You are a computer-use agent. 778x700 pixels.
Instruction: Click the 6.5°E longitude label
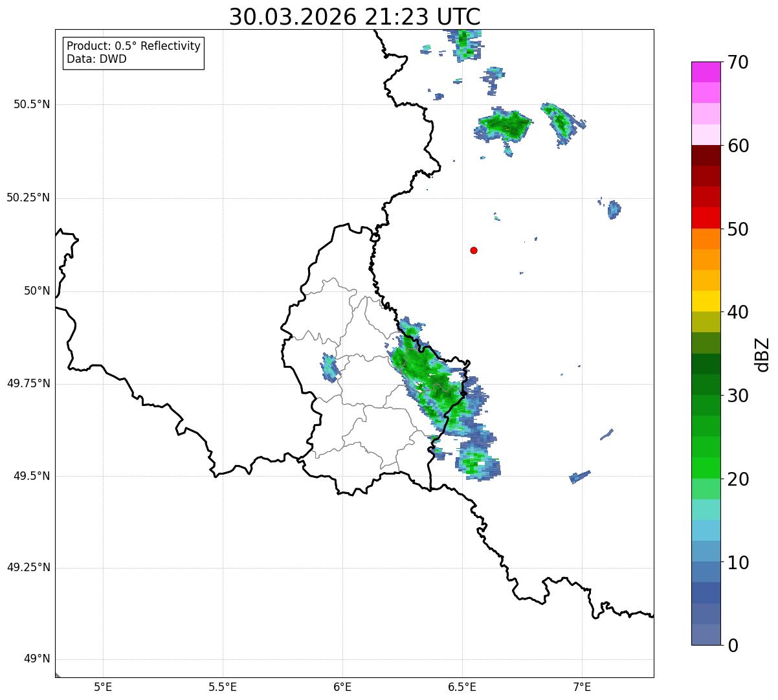pyautogui.click(x=463, y=687)
